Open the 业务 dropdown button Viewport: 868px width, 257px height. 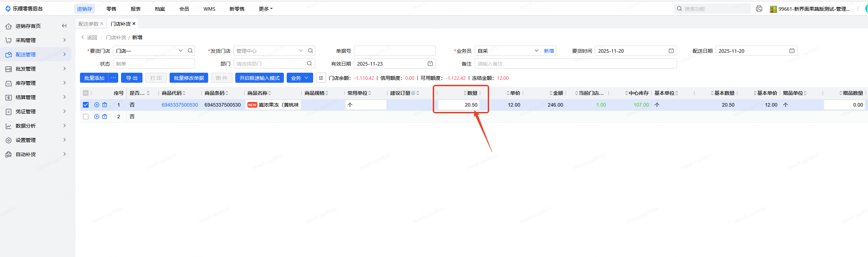tap(300, 78)
